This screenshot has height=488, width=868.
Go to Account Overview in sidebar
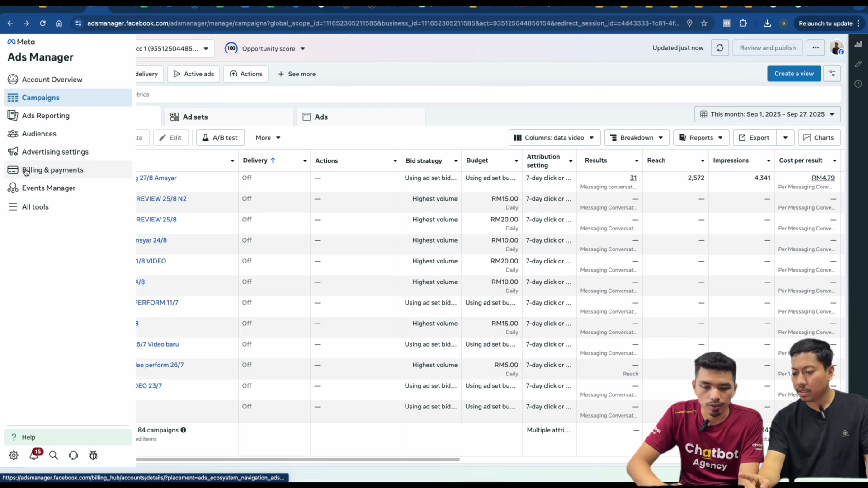pyautogui.click(x=68, y=80)
